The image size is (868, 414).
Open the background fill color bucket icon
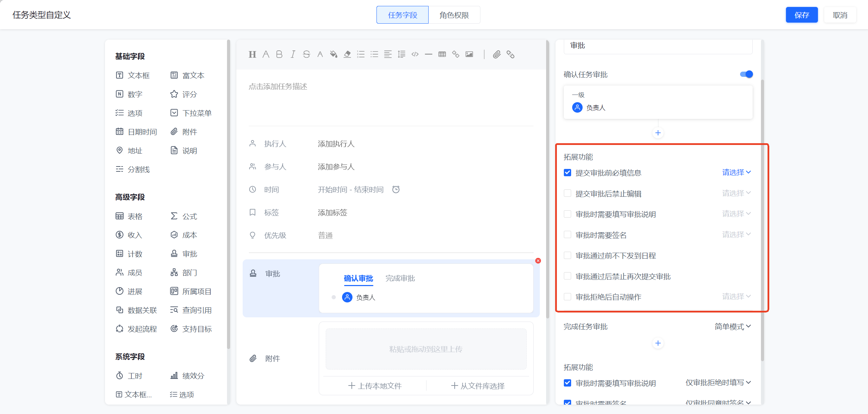click(334, 54)
